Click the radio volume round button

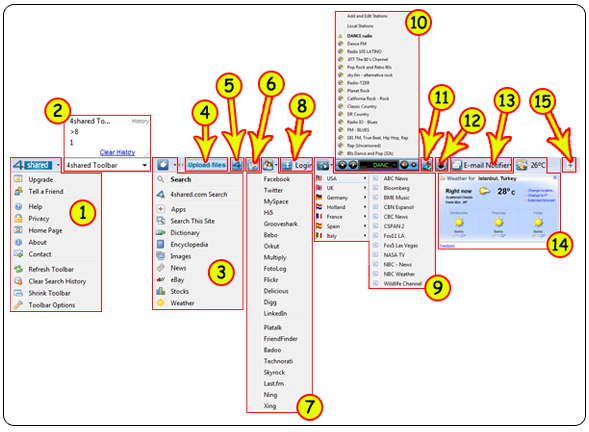(404, 165)
